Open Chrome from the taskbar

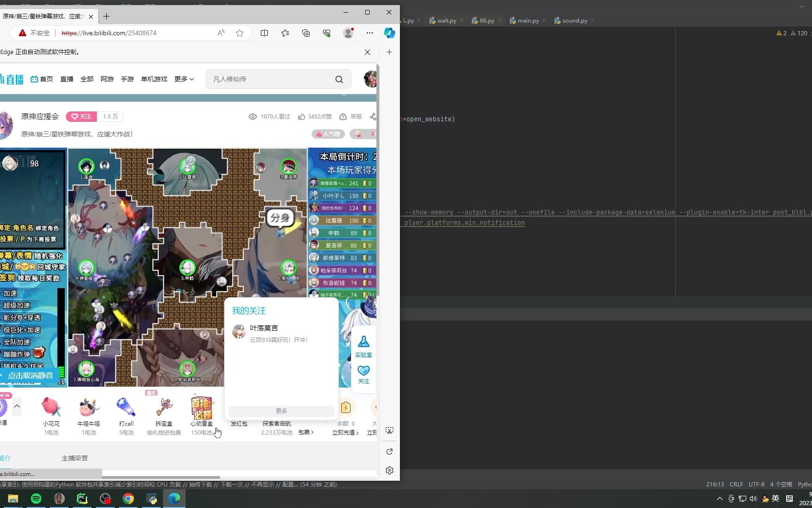click(128, 499)
